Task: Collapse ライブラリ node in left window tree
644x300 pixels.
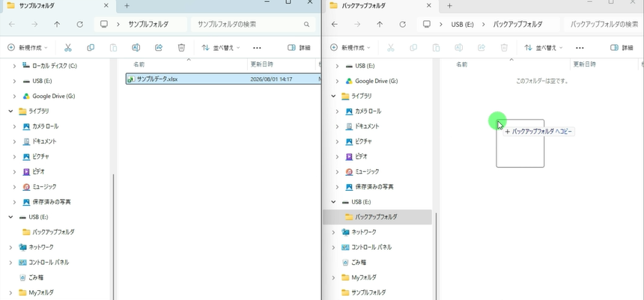Action: pyautogui.click(x=10, y=111)
